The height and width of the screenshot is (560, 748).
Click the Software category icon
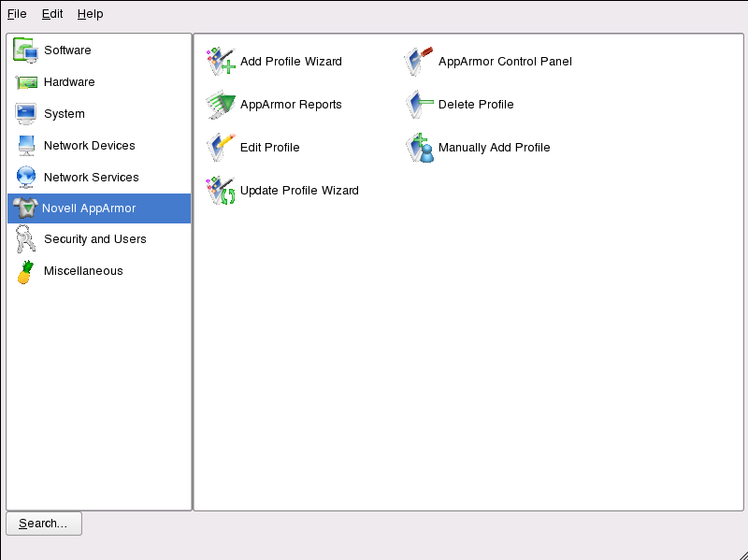(26, 50)
